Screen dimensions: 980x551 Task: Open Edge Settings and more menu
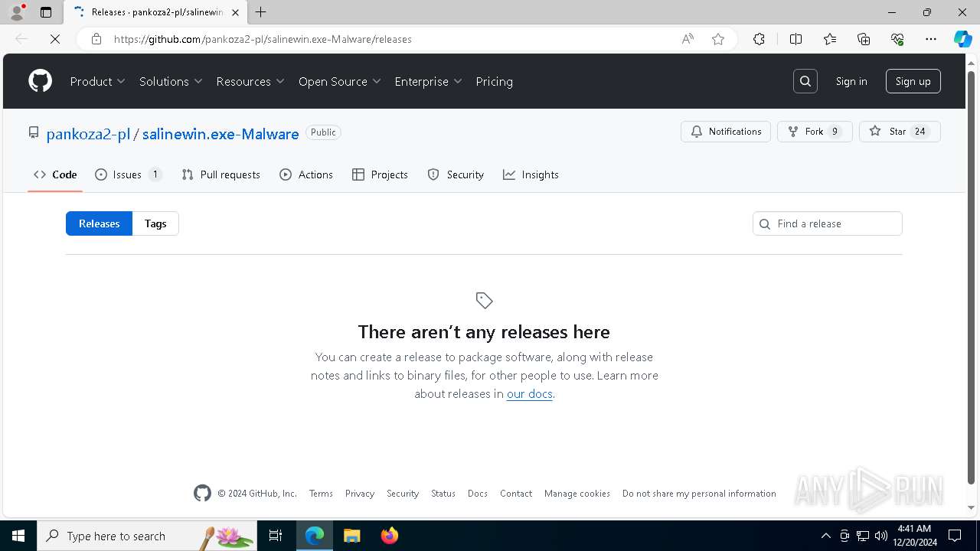pos(931,39)
